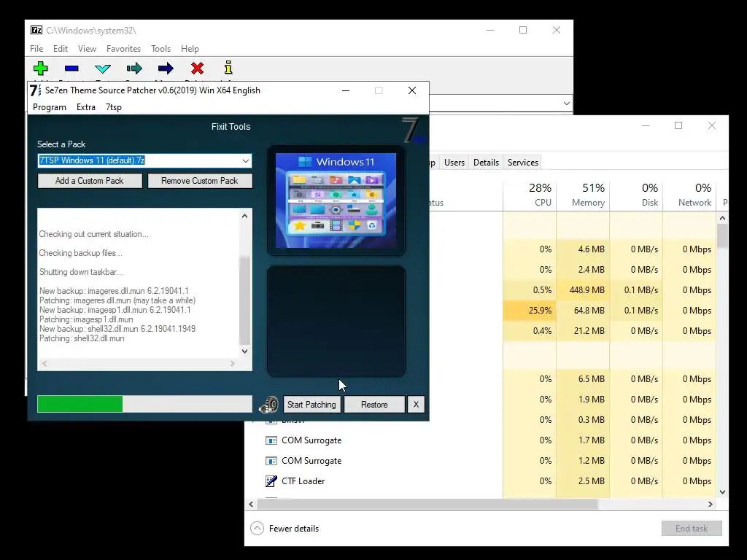
Task: Open the Program menu in the patcher
Action: (50, 107)
